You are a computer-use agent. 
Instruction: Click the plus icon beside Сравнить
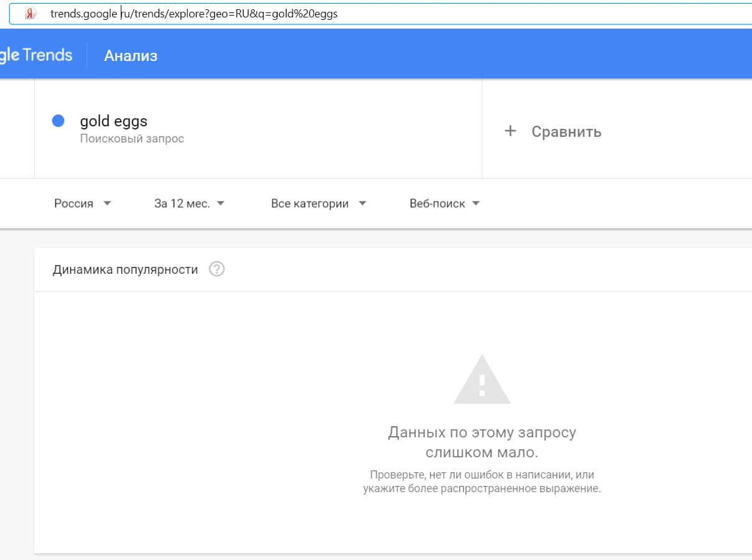510,131
